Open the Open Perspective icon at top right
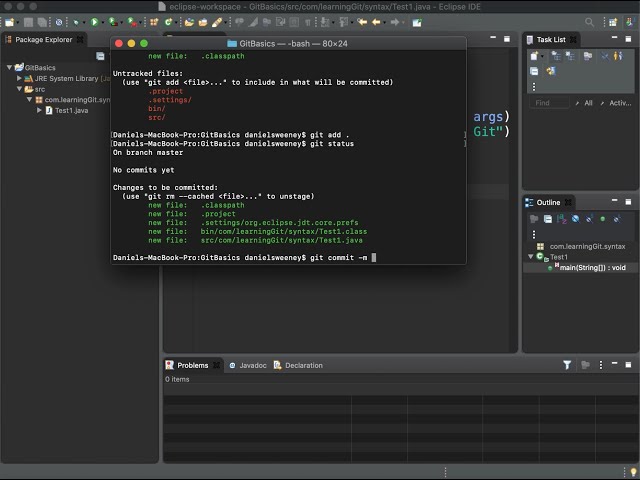 click(x=613, y=22)
